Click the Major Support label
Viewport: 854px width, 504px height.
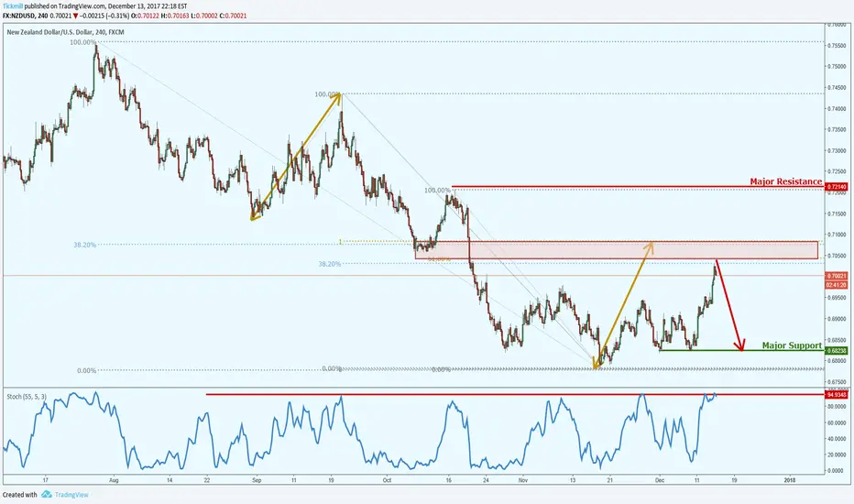(x=792, y=345)
